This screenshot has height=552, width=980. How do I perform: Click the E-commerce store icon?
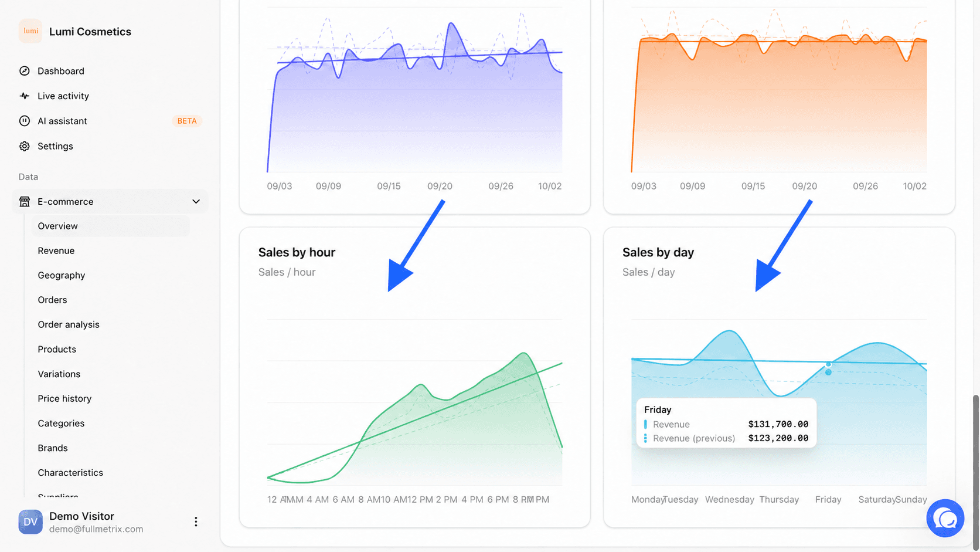[x=25, y=201]
